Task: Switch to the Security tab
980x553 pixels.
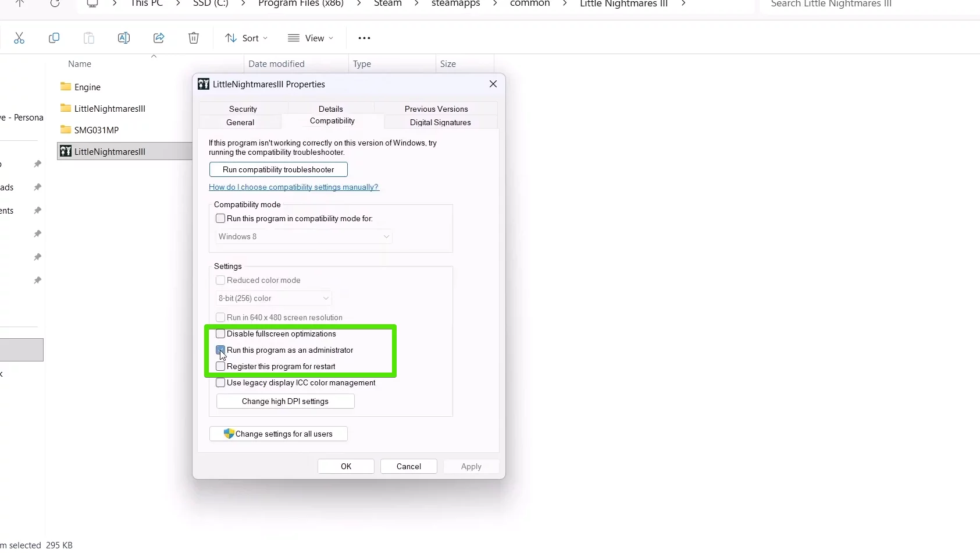Action: (x=243, y=109)
